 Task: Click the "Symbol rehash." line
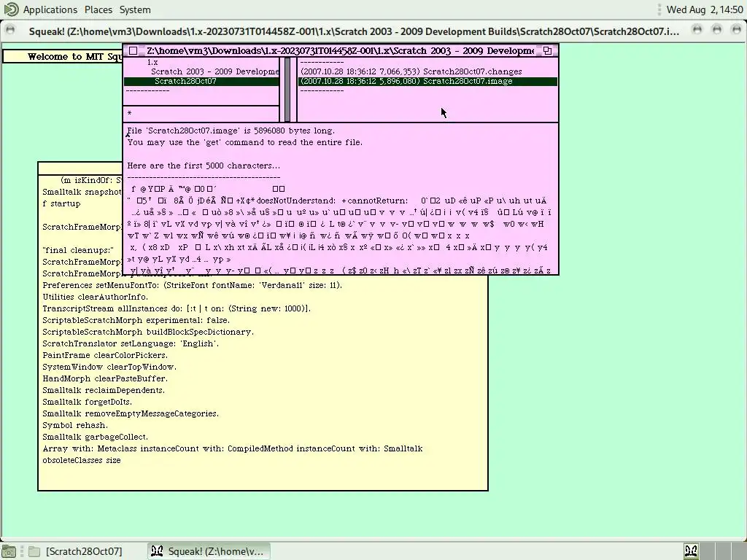[75, 425]
